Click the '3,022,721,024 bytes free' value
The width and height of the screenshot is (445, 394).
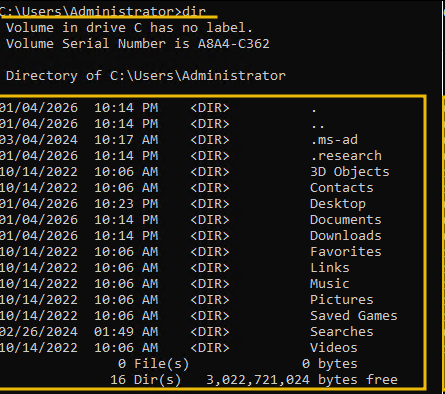(302, 380)
